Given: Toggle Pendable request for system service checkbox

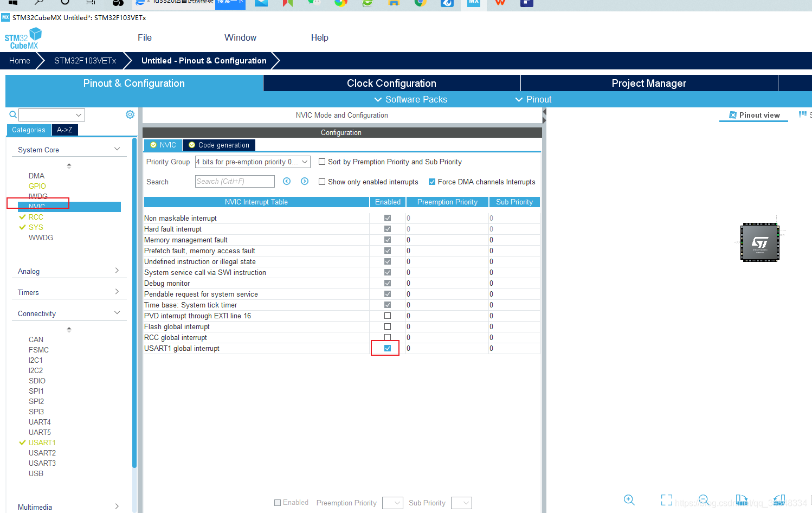Looking at the screenshot, I should point(388,294).
